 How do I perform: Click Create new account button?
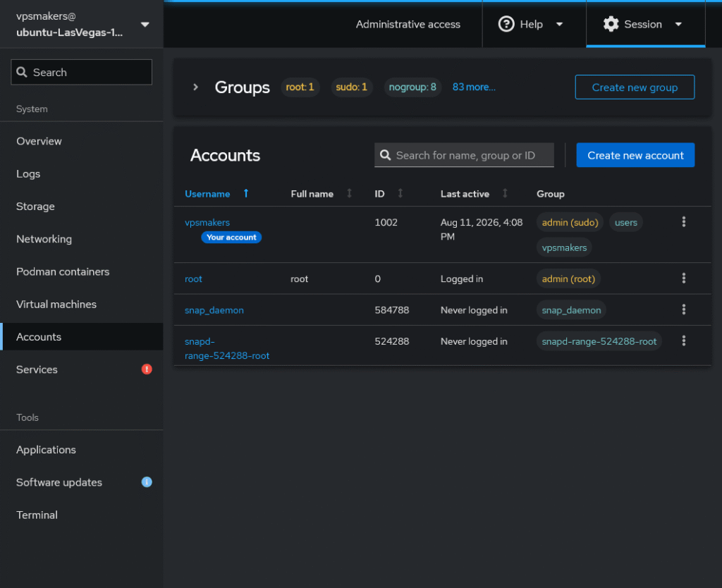pyautogui.click(x=635, y=155)
